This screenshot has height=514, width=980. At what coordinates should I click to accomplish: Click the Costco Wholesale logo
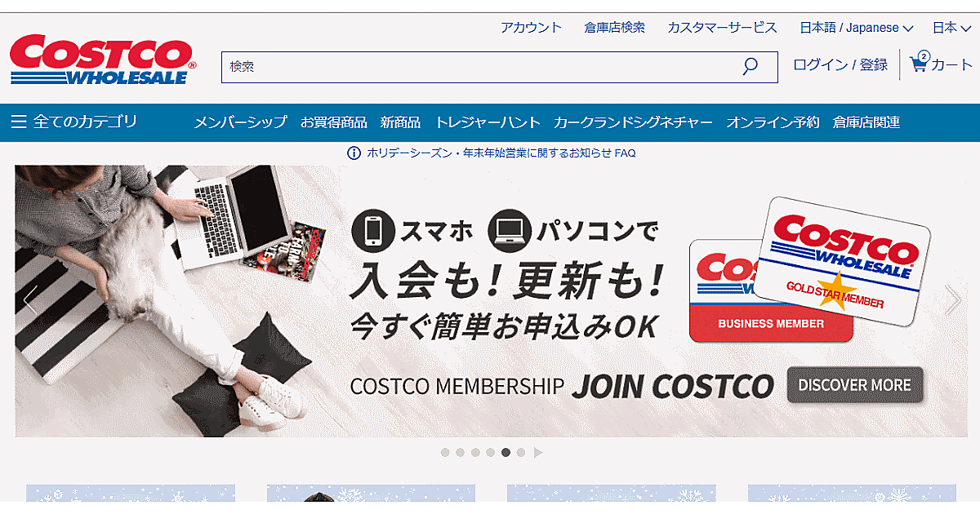click(x=103, y=60)
